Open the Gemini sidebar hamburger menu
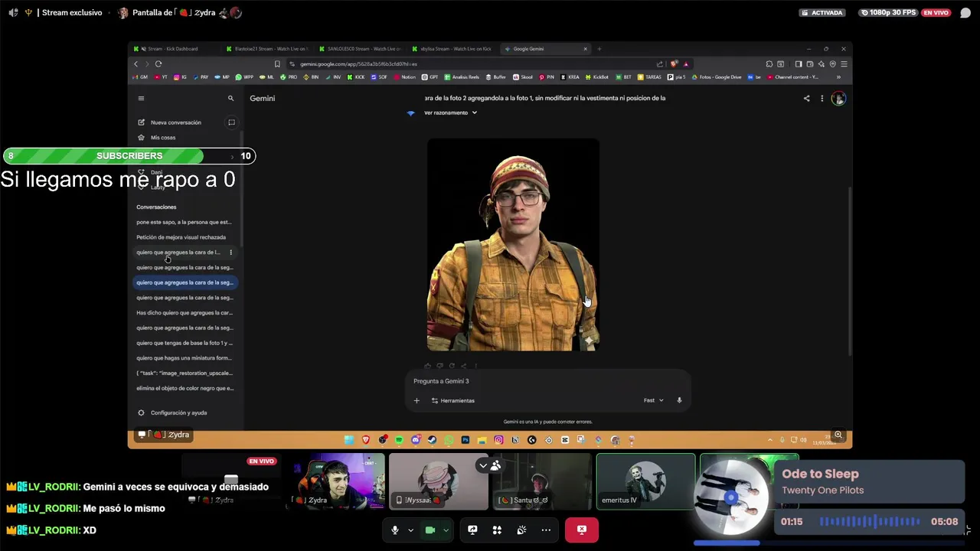980x551 pixels. (141, 98)
